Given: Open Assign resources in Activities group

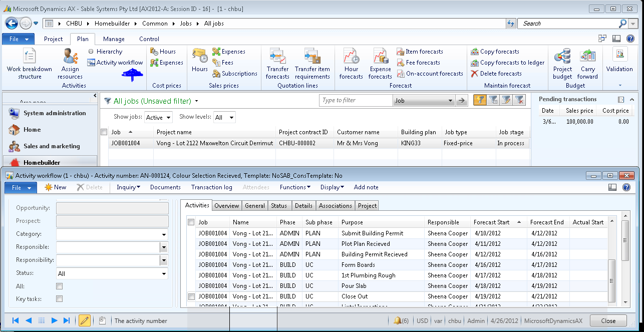Looking at the screenshot, I should point(70,64).
